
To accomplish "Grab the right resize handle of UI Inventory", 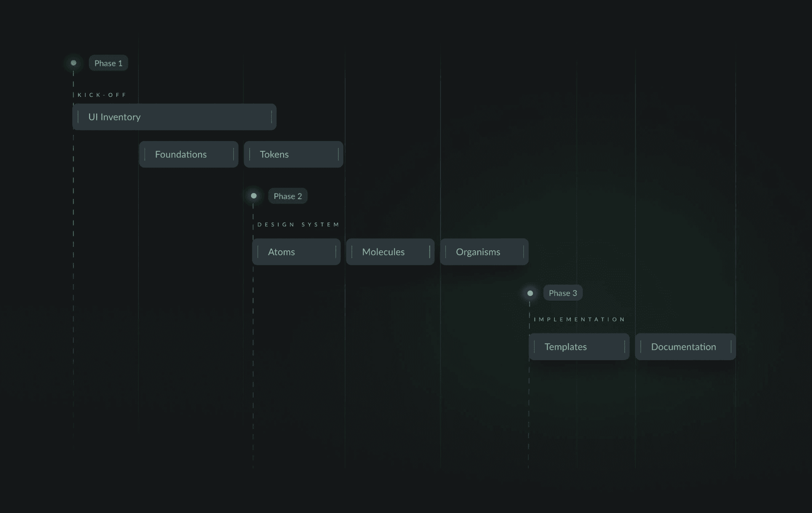I will (x=271, y=117).
